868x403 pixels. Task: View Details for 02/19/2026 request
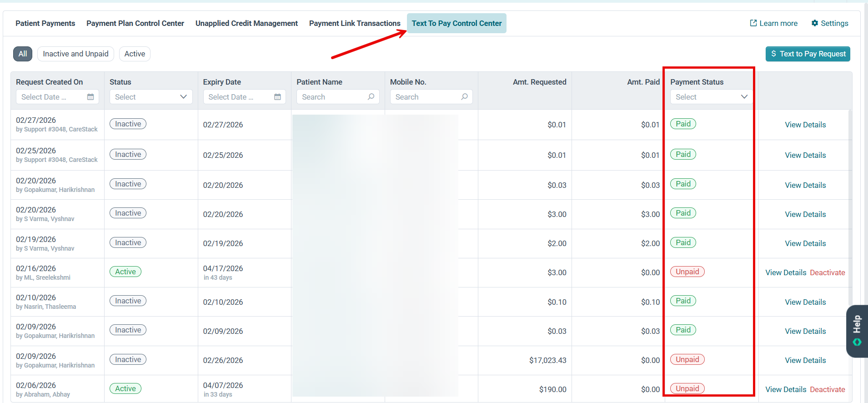click(x=805, y=243)
